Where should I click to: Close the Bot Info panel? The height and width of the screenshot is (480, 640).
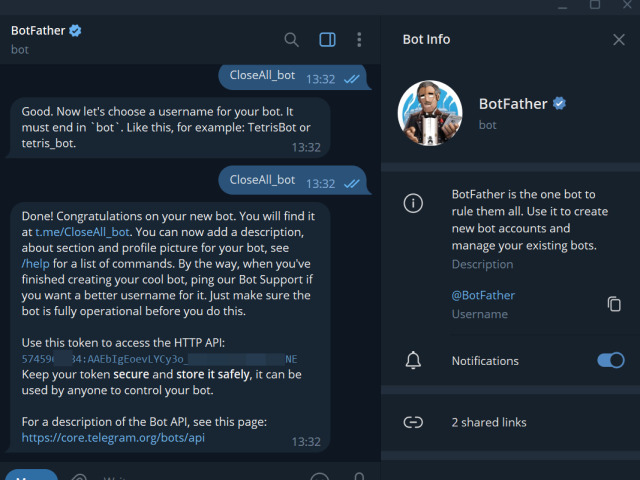(x=619, y=40)
